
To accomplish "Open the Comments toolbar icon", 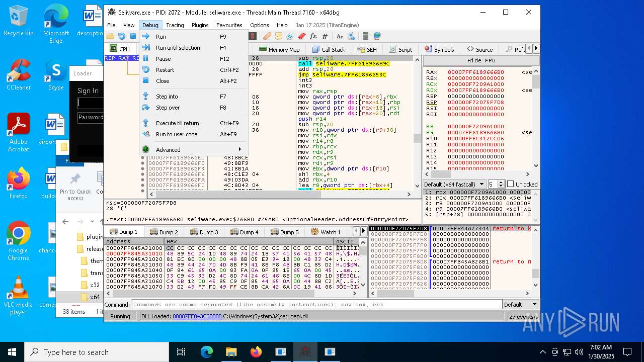I will [278, 36].
